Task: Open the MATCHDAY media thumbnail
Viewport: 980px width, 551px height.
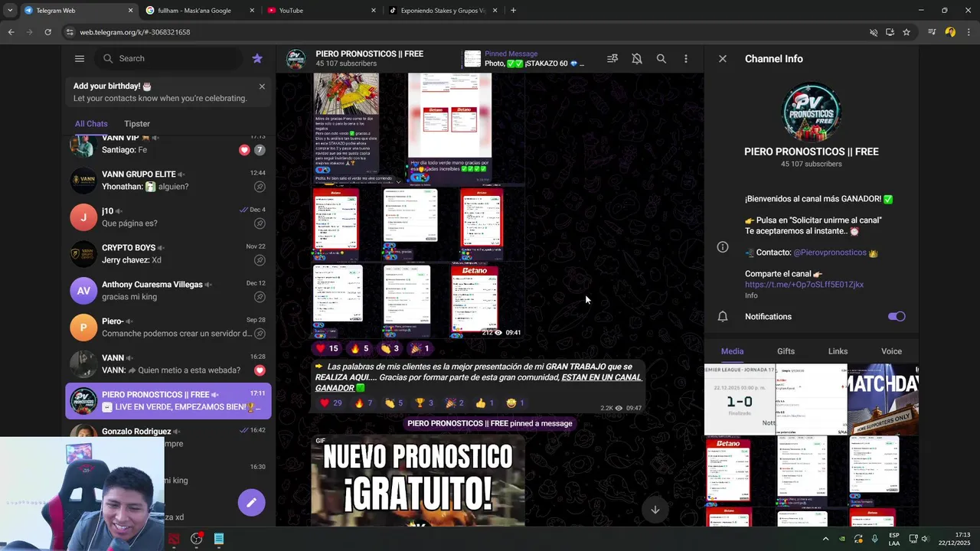Action: coord(883,399)
